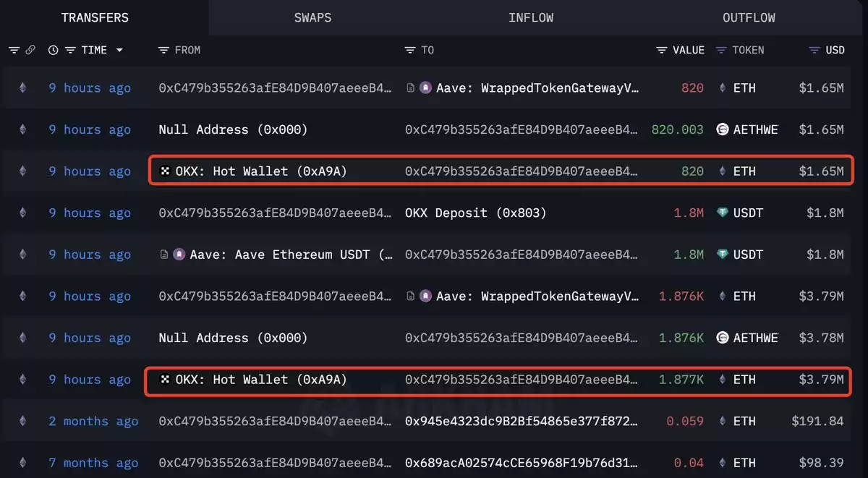Viewport: 868px width, 478px height.
Task: Open the VALUE column filter
Action: 662,50
